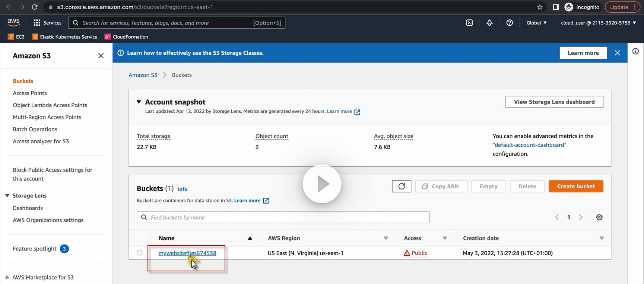Open Access Points in the sidebar
This screenshot has width=644, height=284.
pos(30,93)
